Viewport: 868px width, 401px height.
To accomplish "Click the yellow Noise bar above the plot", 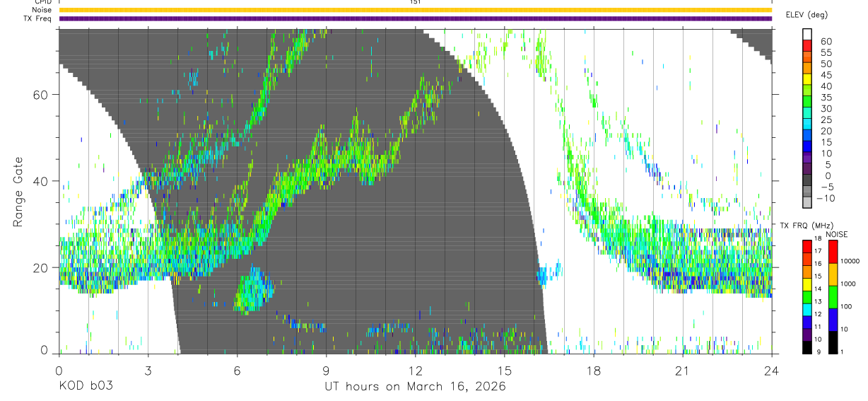I will point(416,10).
